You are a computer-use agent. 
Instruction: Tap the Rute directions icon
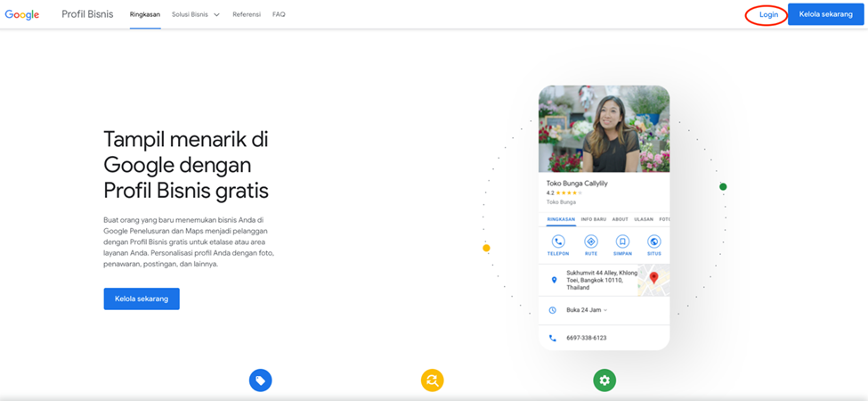590,241
